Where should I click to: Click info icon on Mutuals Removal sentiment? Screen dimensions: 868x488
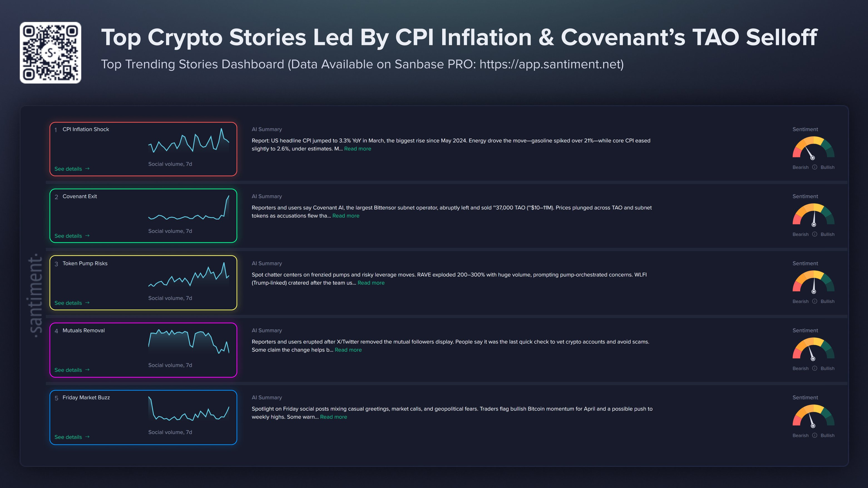point(815,368)
